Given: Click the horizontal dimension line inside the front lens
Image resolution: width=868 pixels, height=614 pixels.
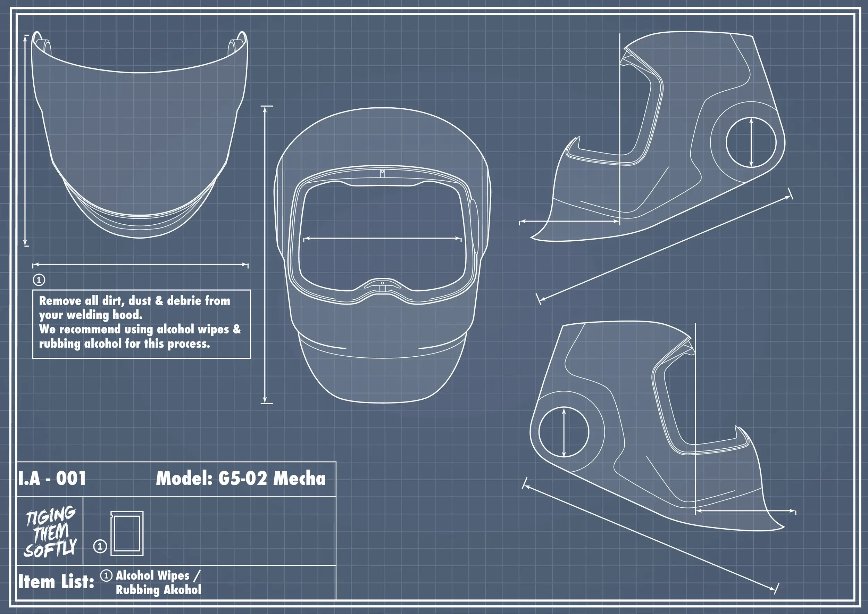Looking at the screenshot, I should click(x=382, y=239).
